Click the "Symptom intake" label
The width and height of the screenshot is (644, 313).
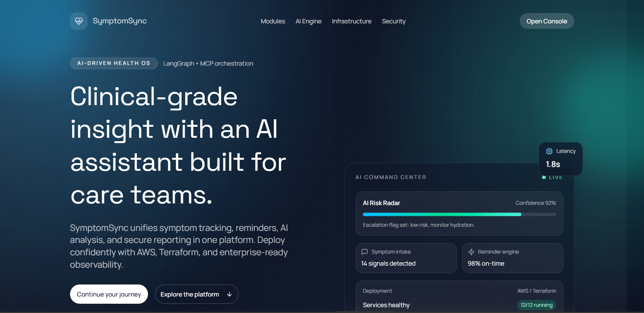pyautogui.click(x=391, y=252)
